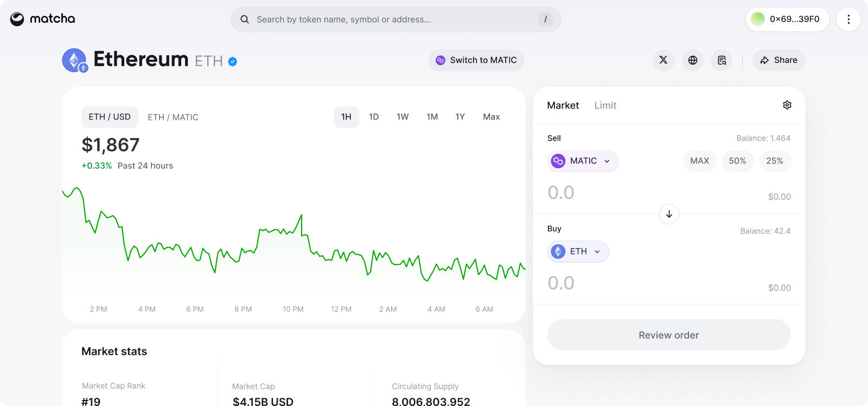Viewport: 868px width, 406px height.
Task: Click the slash shortcut key badge in search
Action: click(x=545, y=20)
